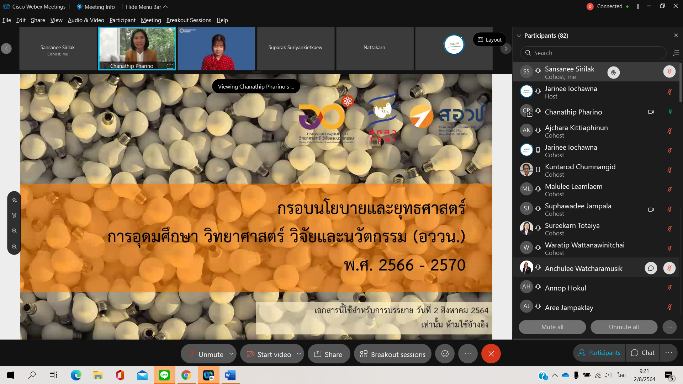The width and height of the screenshot is (683, 384).
Task: Collapse the Participants (82) panel header
Action: point(519,36)
